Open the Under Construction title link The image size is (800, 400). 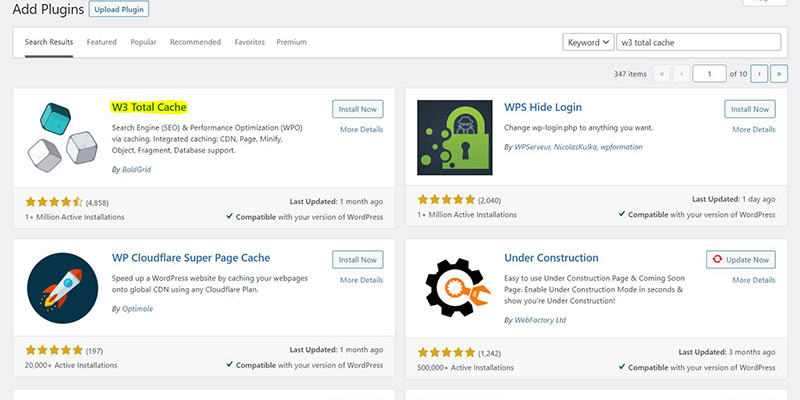click(551, 258)
